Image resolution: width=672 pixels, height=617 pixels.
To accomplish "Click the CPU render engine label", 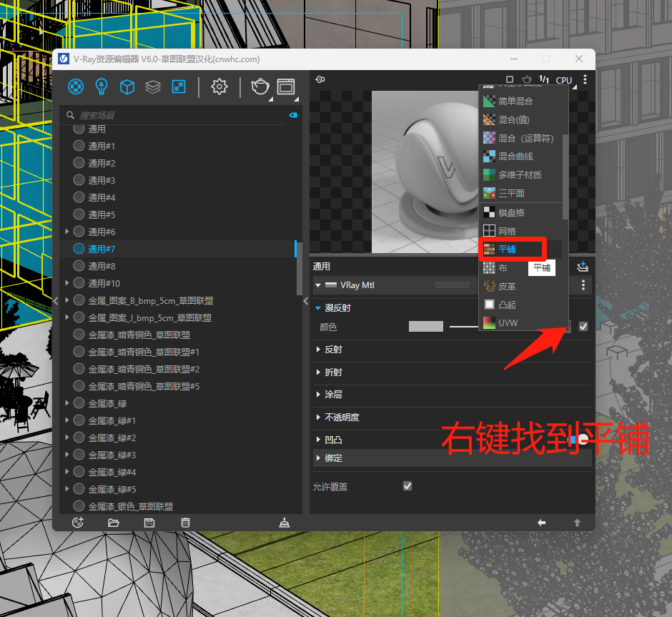I will tap(563, 80).
